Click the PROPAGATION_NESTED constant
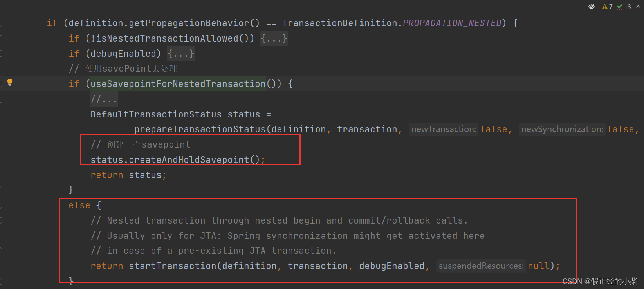This screenshot has width=644, height=289. pyautogui.click(x=452, y=23)
